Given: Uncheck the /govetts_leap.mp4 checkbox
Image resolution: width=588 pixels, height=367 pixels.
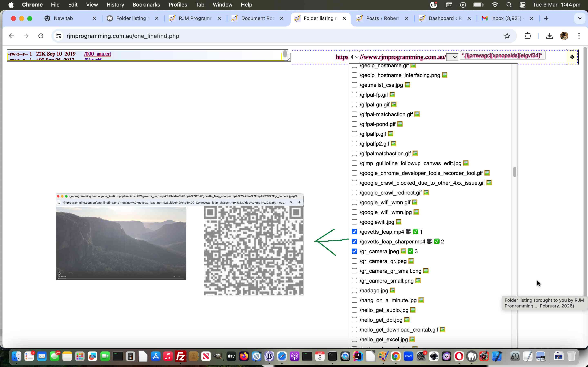Looking at the screenshot, I should [354, 231].
